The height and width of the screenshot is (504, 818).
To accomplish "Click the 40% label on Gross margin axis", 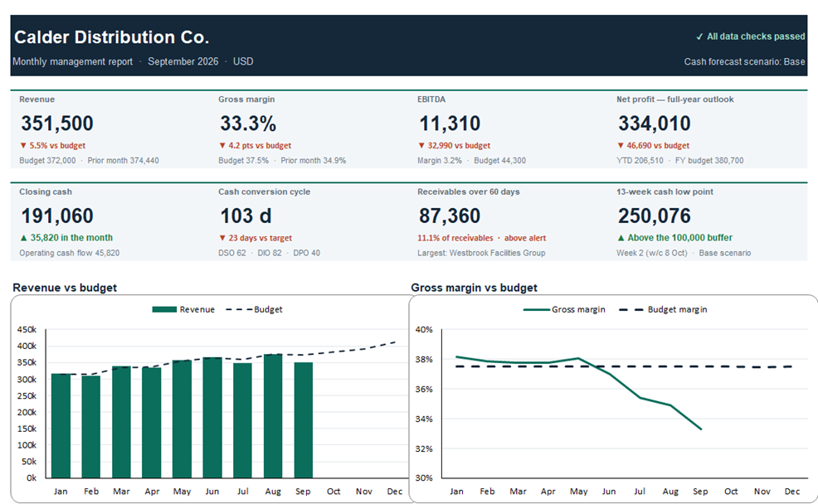I will pos(424,329).
